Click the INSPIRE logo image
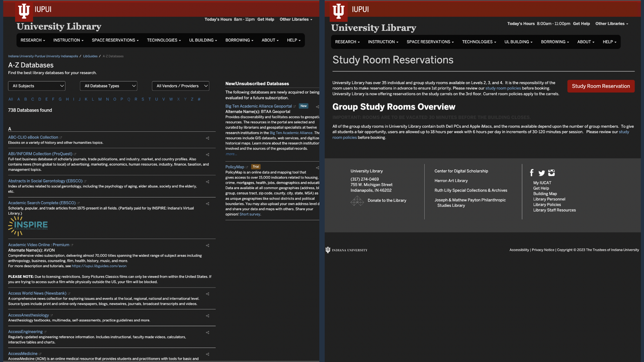The width and height of the screenshot is (644, 362). click(x=28, y=226)
